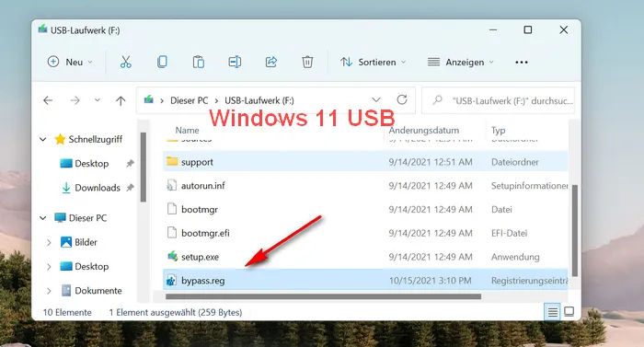Sort by Änderungsdatum column header
Image resolution: width=644 pixels, height=347 pixels.
tap(424, 131)
